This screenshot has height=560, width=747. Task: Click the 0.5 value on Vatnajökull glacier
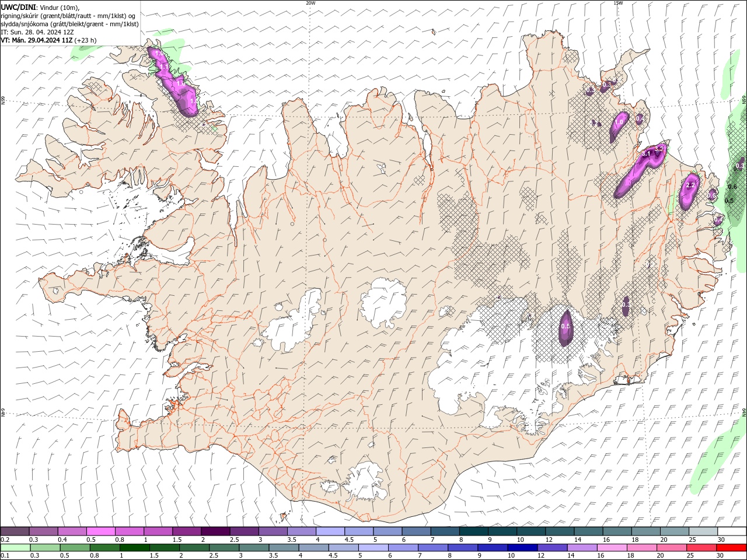click(x=565, y=327)
